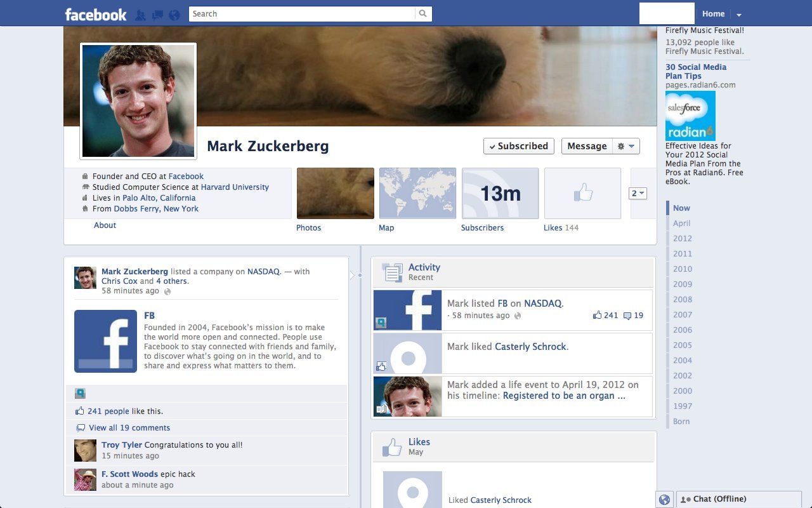Open the About link
812x508 pixels.
[105, 225]
